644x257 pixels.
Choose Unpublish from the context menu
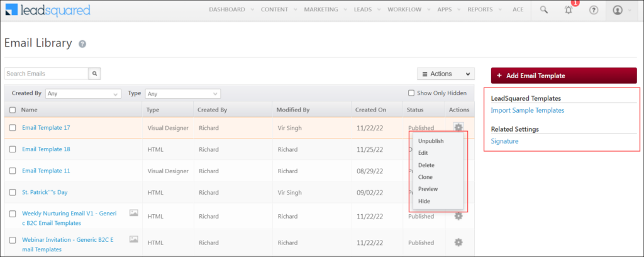[x=431, y=141]
